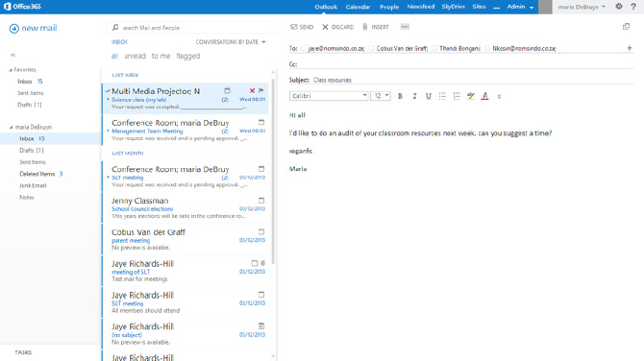Viewport: 644px width, 361px height.
Task: Click the Send envelope icon
Action: click(x=294, y=27)
